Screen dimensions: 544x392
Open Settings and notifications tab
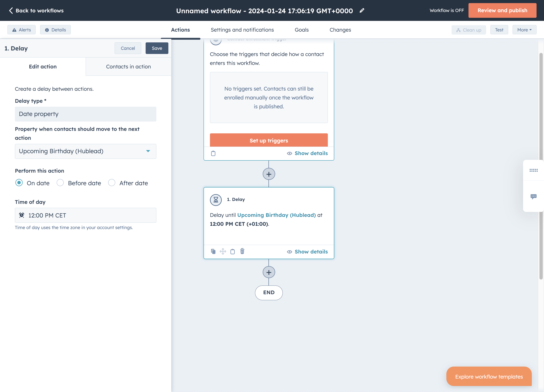[x=242, y=30]
